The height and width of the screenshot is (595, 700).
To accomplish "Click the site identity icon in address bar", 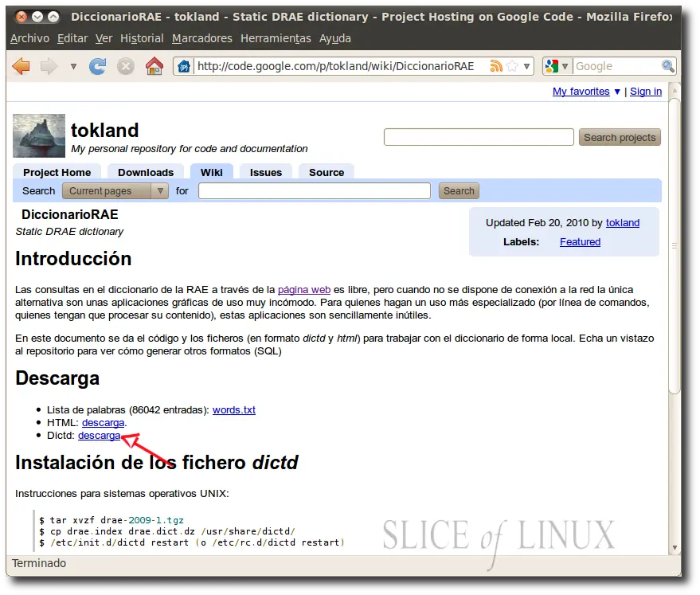I will point(184,66).
